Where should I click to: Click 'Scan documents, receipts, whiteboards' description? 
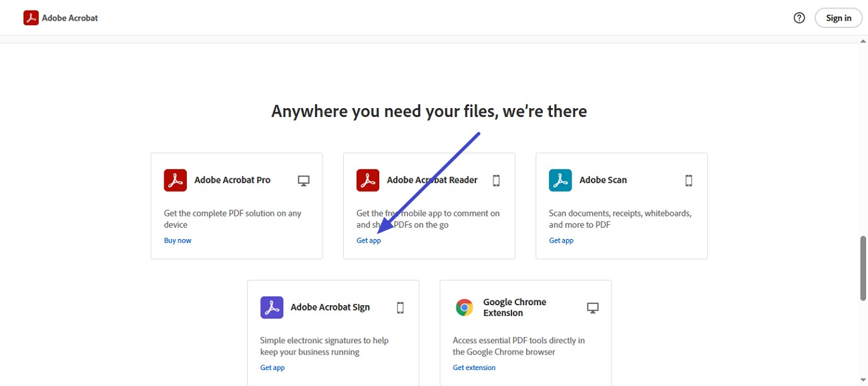tap(620, 219)
